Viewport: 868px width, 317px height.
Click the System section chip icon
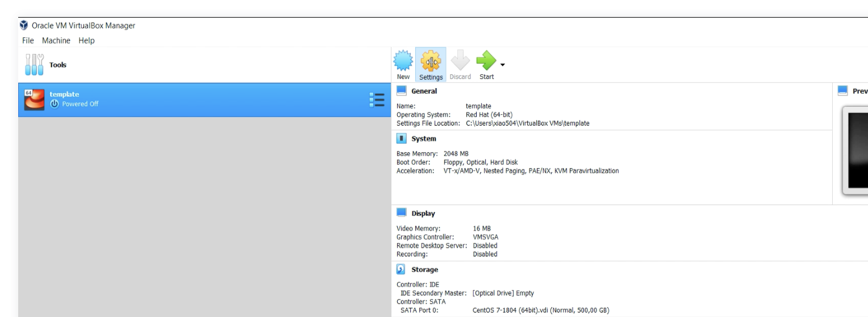pos(402,138)
